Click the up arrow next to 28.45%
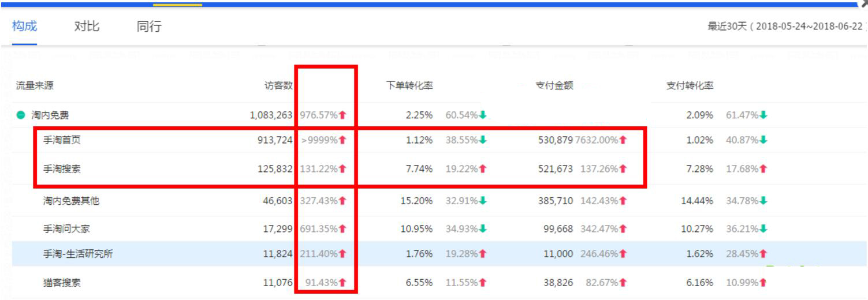Viewport: 868px width, 300px height. point(763,254)
